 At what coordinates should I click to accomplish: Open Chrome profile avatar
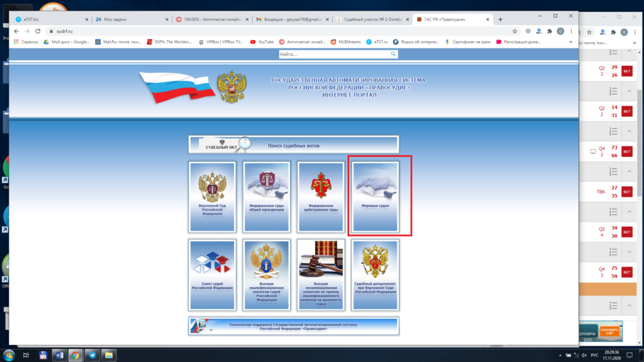pos(560,31)
